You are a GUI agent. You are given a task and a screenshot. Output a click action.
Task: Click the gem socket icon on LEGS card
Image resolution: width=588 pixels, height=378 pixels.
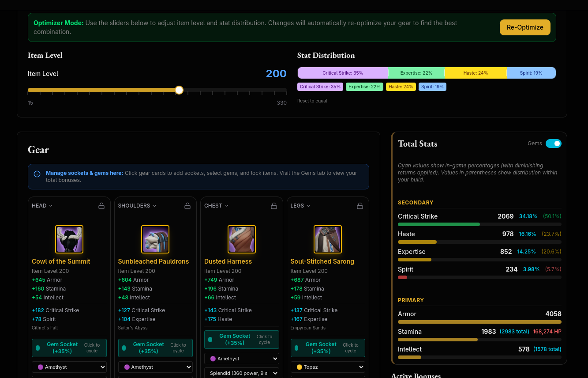296,348
